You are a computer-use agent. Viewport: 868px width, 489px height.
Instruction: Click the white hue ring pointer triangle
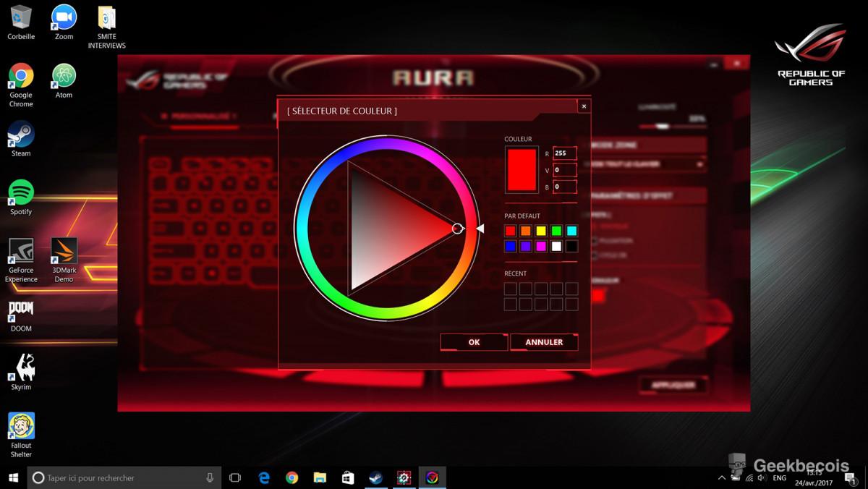tap(480, 229)
